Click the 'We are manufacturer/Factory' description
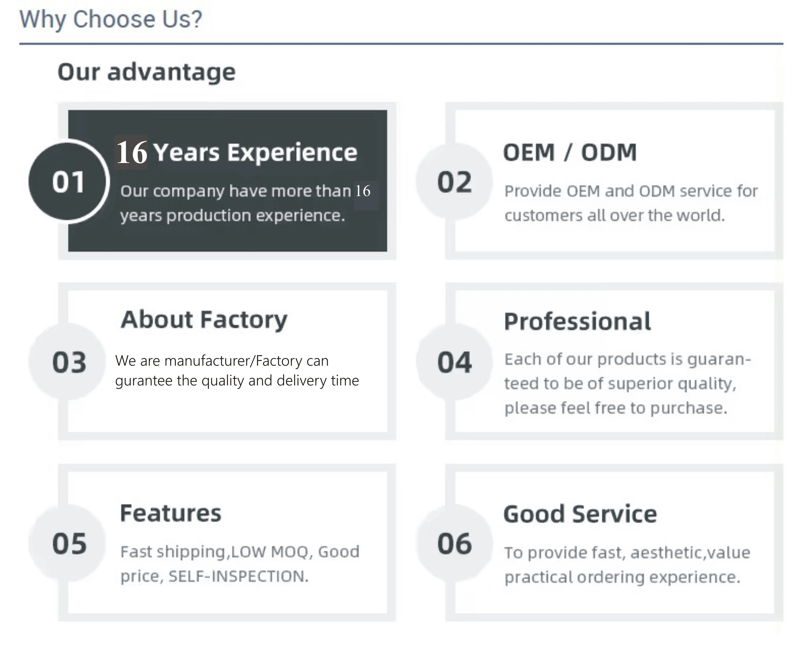Viewport: 812px width, 647px height. tap(236, 371)
